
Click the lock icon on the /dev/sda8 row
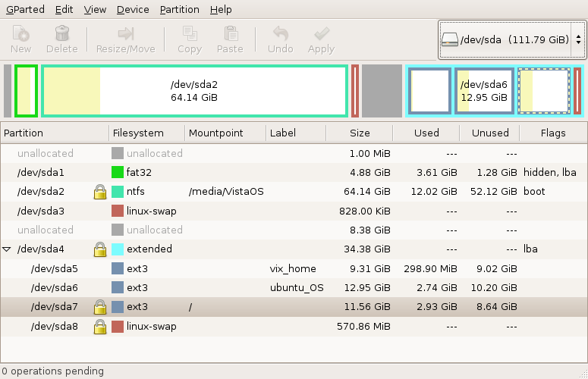point(99,326)
